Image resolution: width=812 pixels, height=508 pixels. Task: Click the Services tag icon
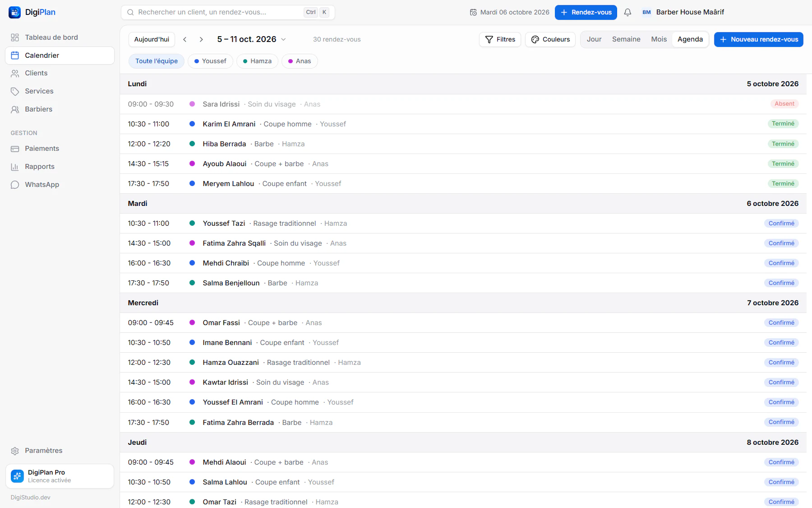click(15, 91)
